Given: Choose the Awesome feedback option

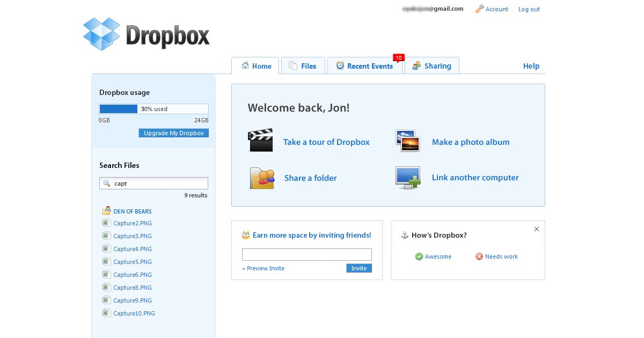Looking at the screenshot, I should 433,256.
